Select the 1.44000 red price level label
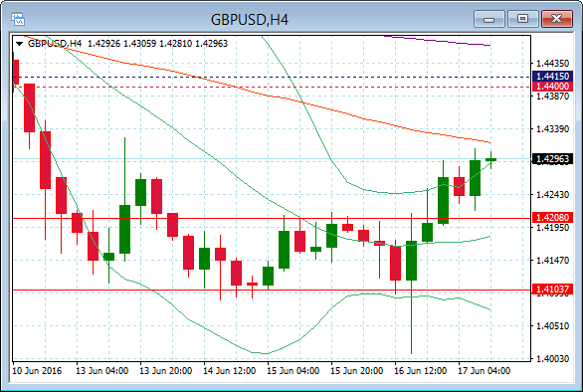This screenshot has width=583, height=392. [552, 87]
